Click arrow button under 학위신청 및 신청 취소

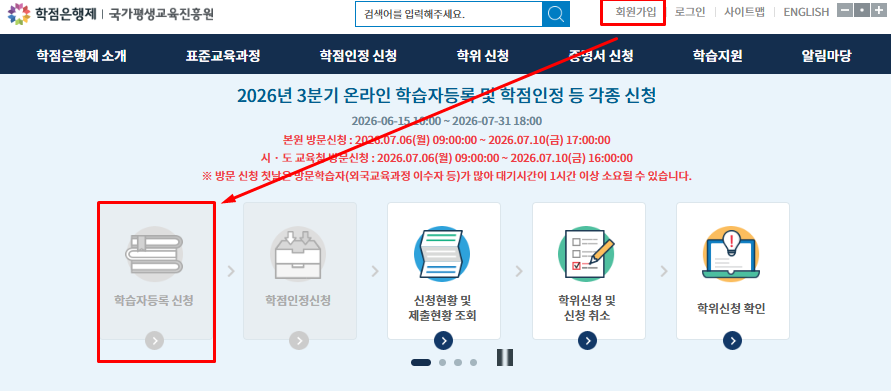(x=588, y=340)
